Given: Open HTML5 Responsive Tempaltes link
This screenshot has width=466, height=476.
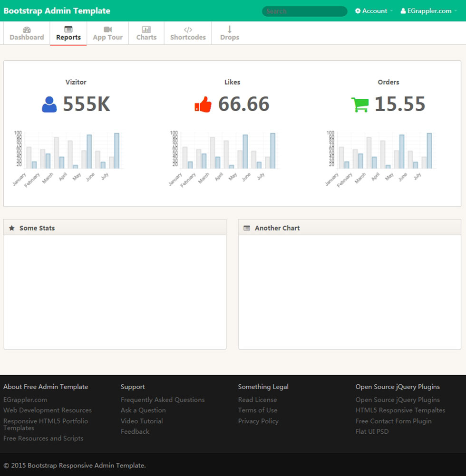Looking at the screenshot, I should click(x=400, y=410).
